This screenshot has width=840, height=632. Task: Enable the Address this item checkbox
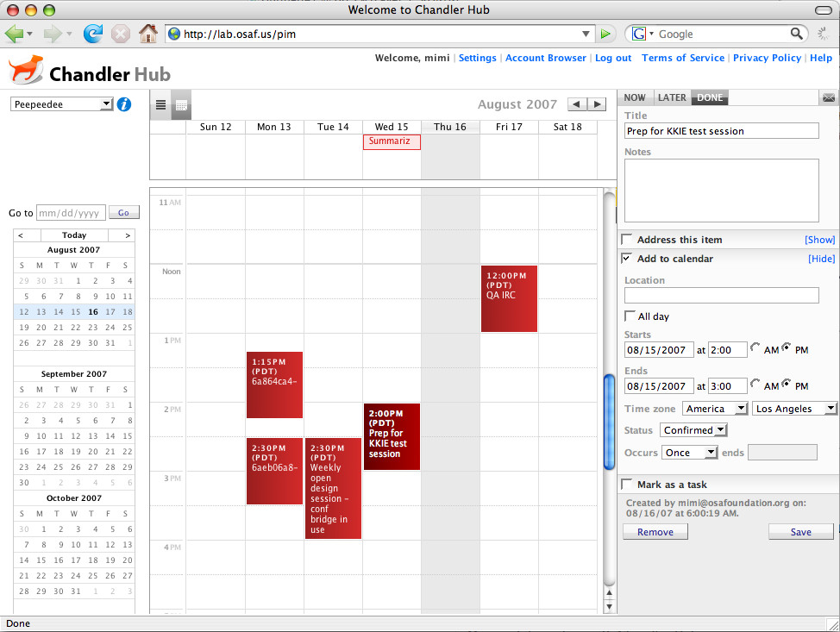coord(626,239)
